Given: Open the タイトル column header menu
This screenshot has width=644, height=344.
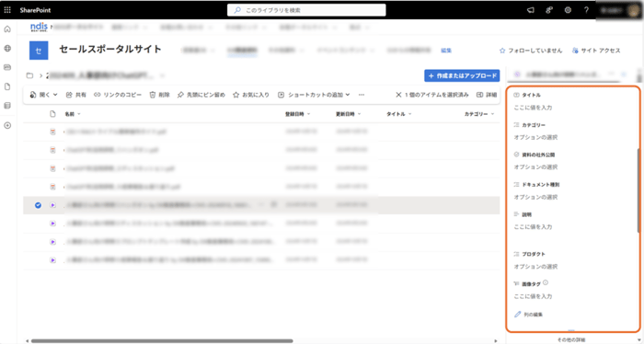Looking at the screenshot, I should (398, 114).
